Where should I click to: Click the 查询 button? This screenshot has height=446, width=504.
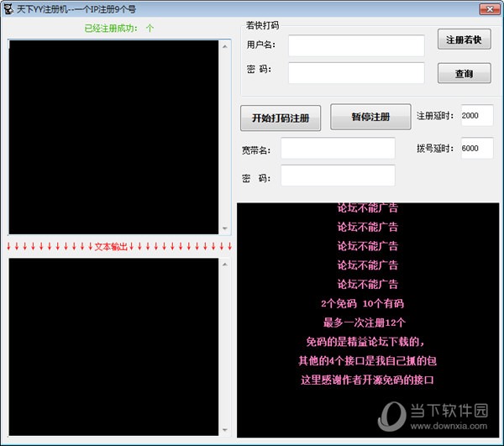(x=465, y=73)
